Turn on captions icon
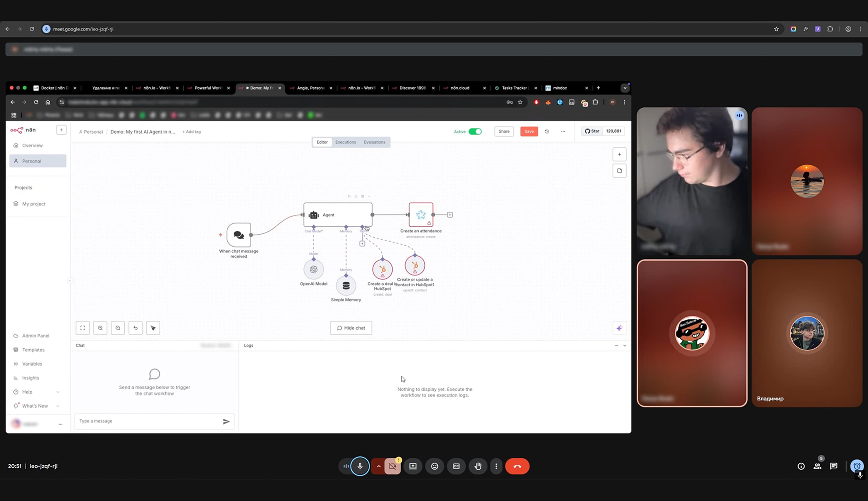Image resolution: width=868 pixels, height=501 pixels. (x=456, y=466)
